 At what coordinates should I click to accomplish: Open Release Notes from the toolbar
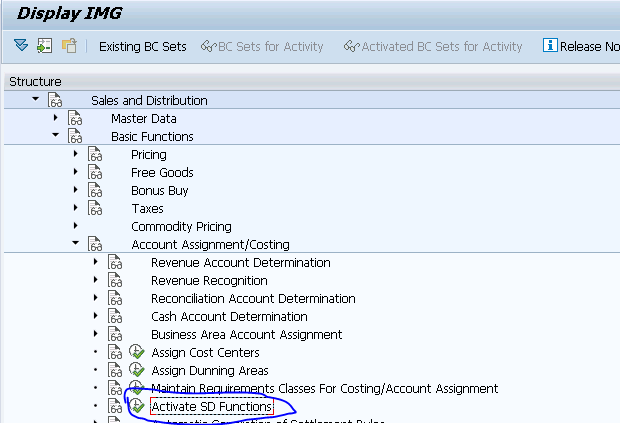[580, 46]
